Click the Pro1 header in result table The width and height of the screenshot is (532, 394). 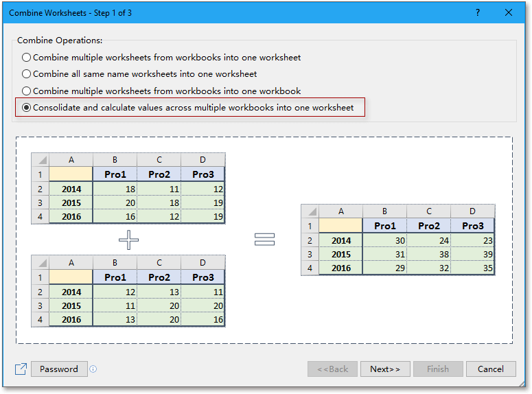(384, 226)
